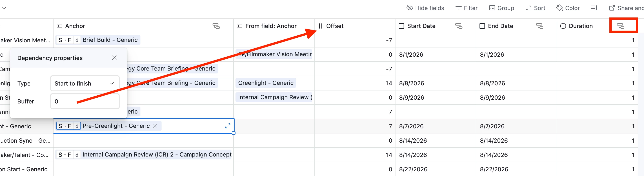Image resolution: width=644 pixels, height=176 pixels.
Task: Click the highlighted dependency icon in Duration header
Action: pyautogui.click(x=620, y=26)
